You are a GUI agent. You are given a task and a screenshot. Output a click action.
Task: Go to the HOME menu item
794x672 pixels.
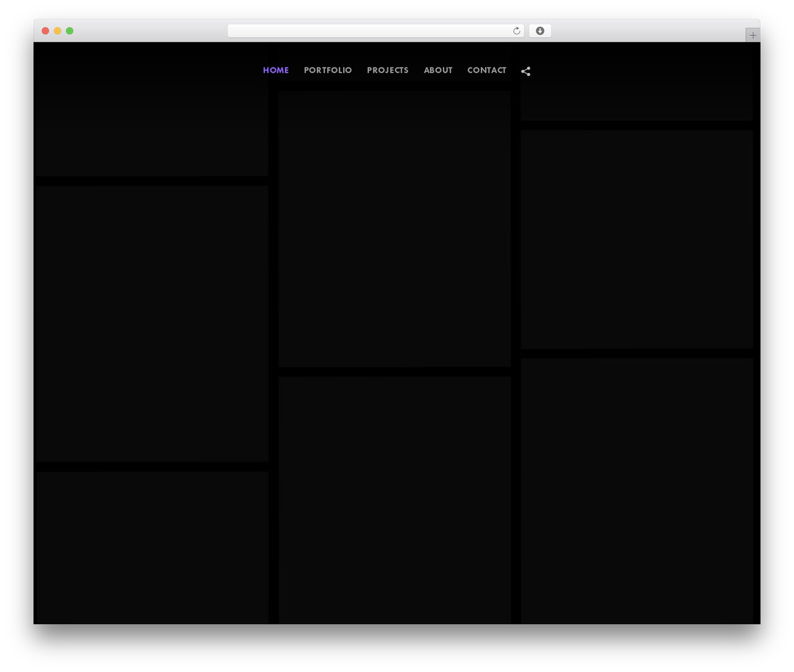[x=276, y=70]
